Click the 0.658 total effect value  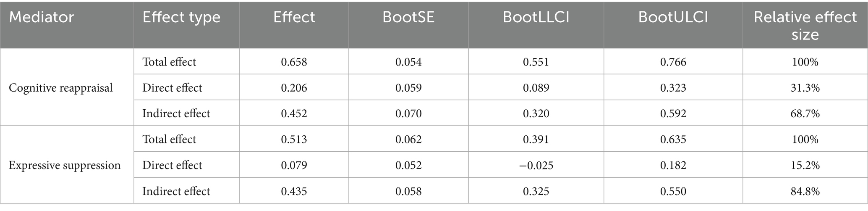click(294, 62)
